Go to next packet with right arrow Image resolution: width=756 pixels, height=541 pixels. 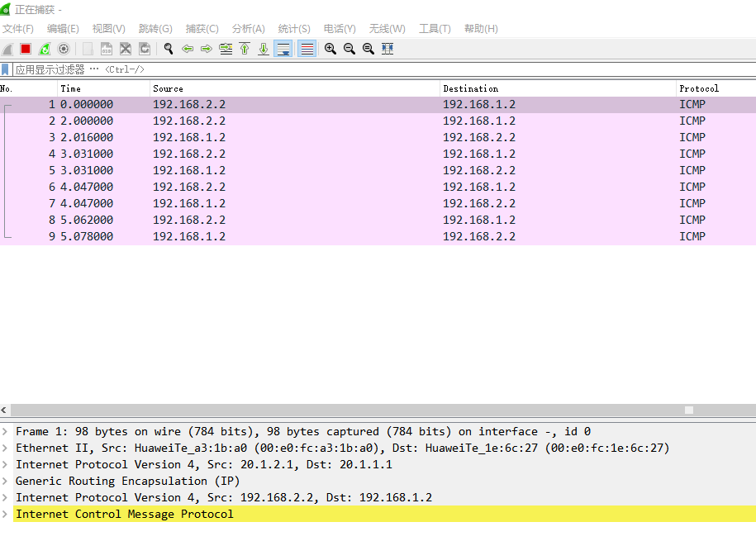point(207,49)
